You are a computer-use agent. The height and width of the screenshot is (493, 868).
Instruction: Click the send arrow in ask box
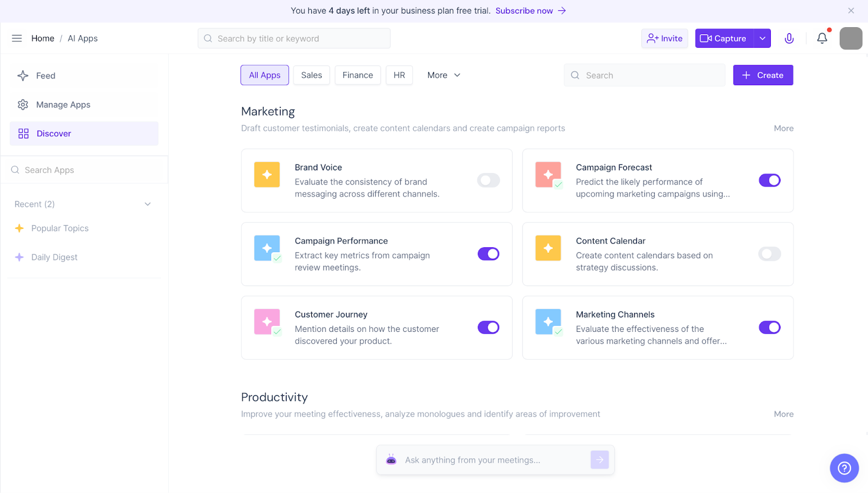(x=599, y=460)
